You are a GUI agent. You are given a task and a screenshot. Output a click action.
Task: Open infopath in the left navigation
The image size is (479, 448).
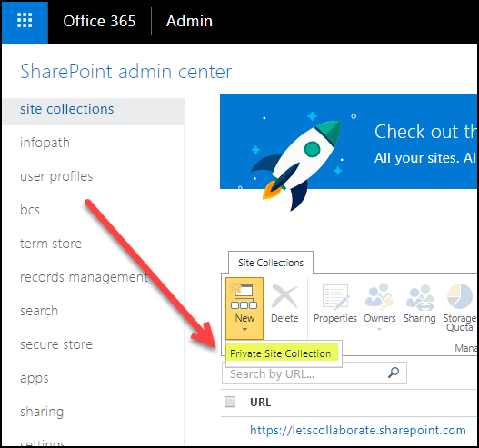(x=45, y=143)
